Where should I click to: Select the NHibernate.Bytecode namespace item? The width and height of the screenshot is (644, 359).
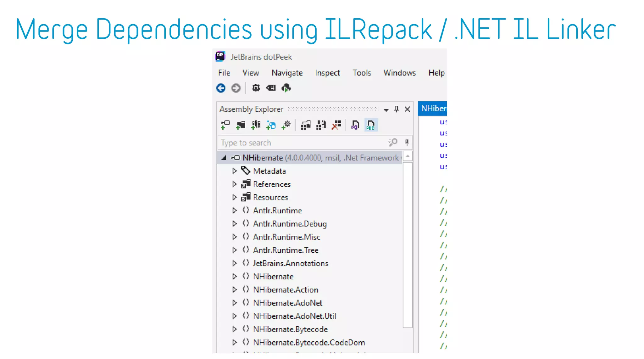tap(290, 329)
